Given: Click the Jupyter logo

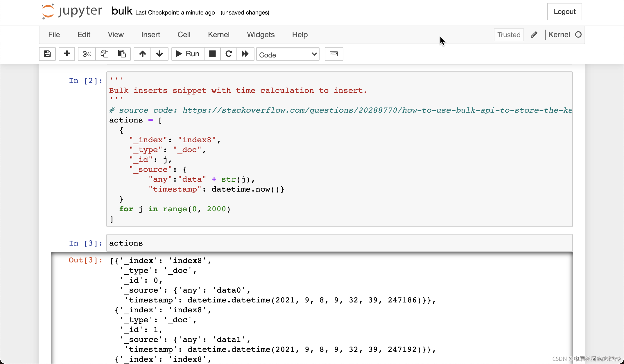Looking at the screenshot, I should pos(72,12).
